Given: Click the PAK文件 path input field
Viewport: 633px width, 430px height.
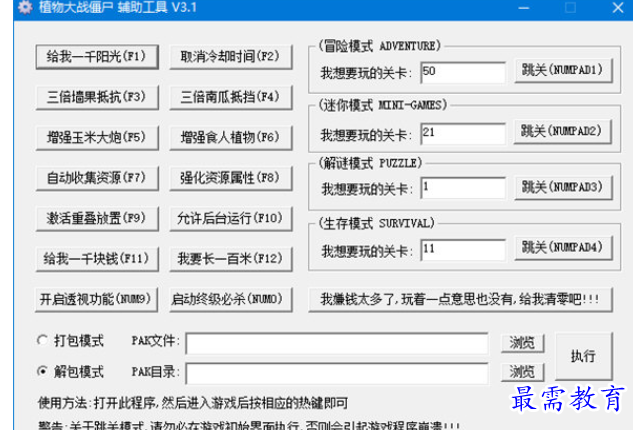Looking at the screenshot, I should (x=337, y=344).
